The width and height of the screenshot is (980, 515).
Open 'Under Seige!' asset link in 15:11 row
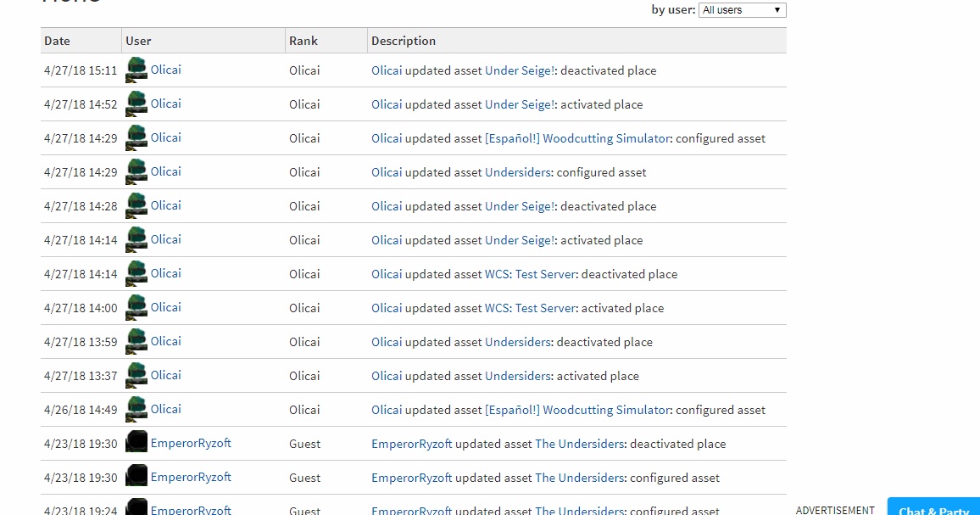coord(520,70)
